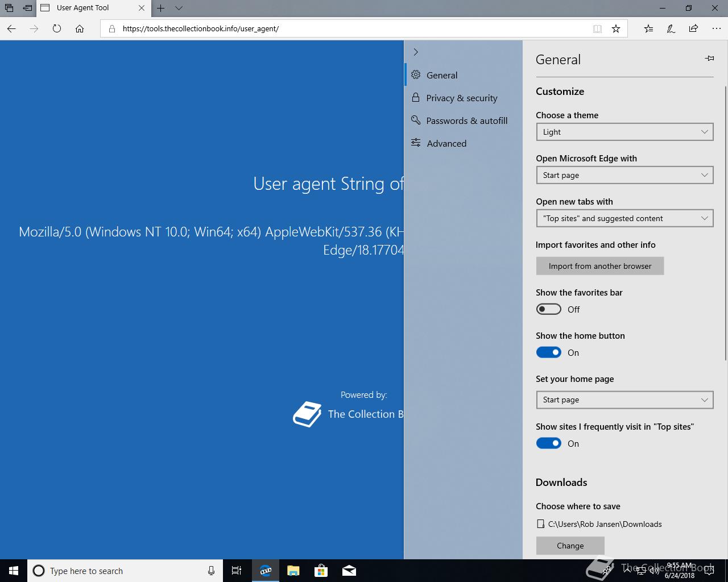Refresh the current page

[x=57, y=28]
